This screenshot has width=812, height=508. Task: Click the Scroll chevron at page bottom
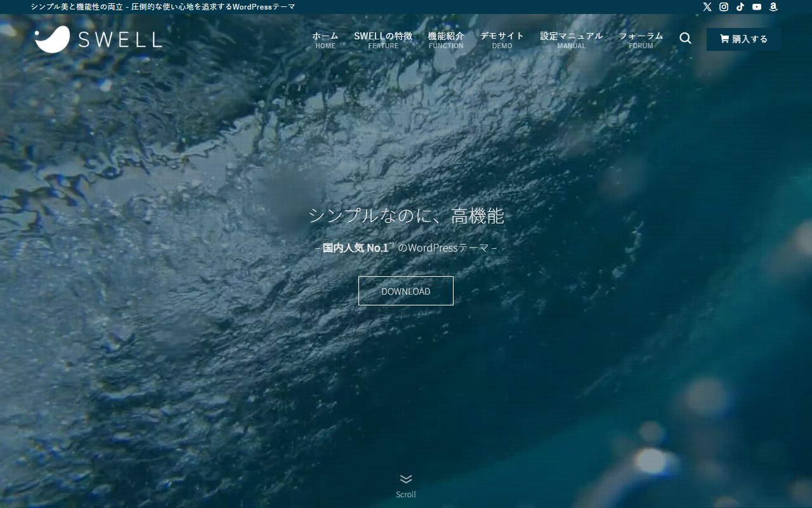(x=405, y=480)
